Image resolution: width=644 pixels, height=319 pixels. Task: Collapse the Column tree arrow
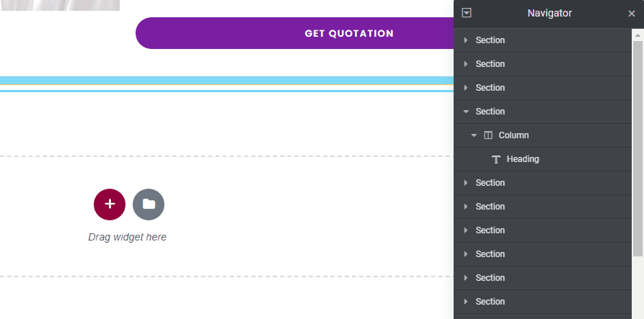click(x=474, y=135)
